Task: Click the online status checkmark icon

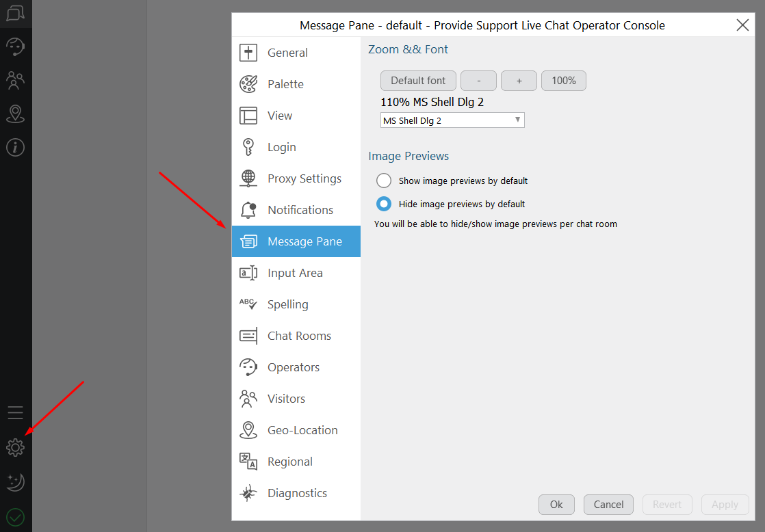Action: 15,517
